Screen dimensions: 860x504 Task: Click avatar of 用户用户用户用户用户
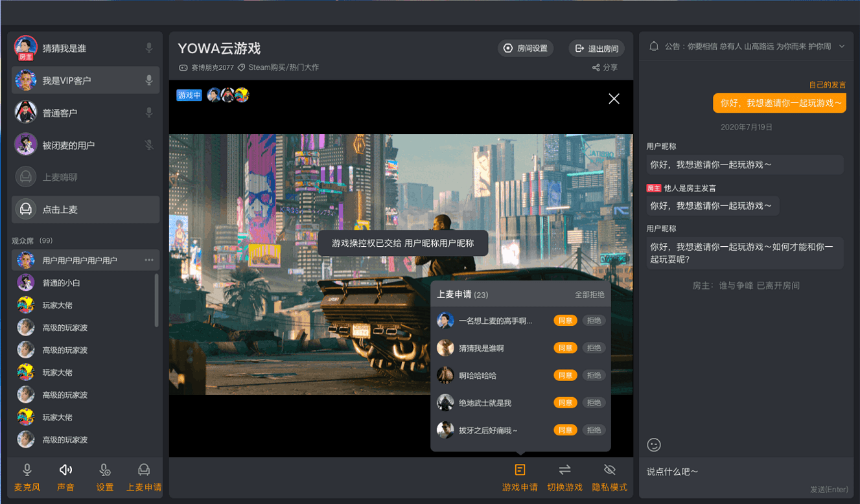click(x=26, y=260)
